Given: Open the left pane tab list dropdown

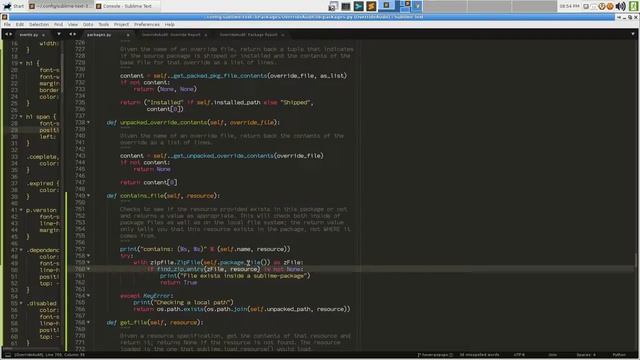Looking at the screenshot, I should [x=59, y=34].
